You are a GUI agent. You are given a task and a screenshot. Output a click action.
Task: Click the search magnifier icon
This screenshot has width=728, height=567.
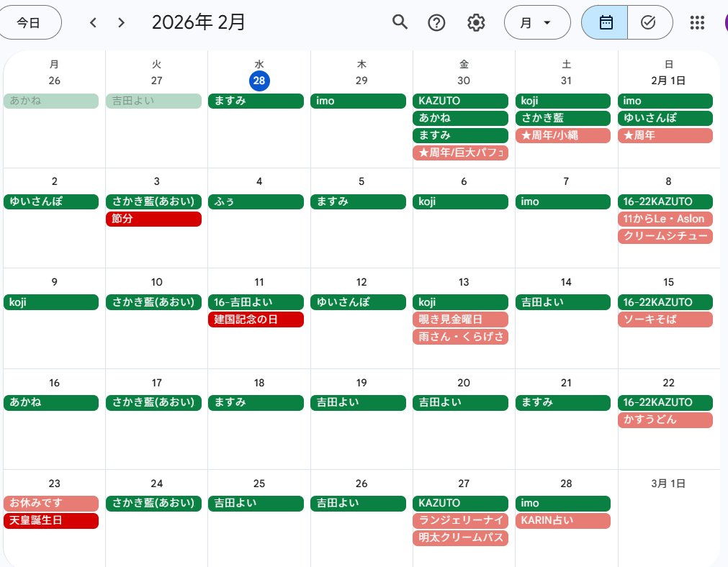point(400,22)
